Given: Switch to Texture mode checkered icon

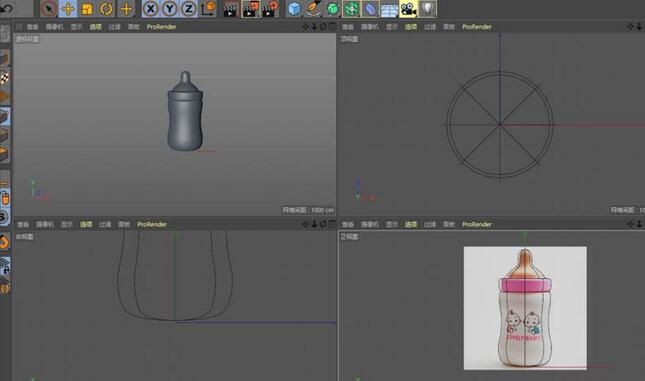Looking at the screenshot, I should (5, 78).
